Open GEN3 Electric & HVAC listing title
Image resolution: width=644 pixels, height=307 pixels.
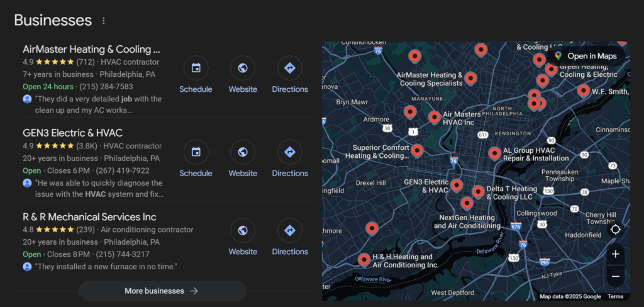[x=73, y=133]
